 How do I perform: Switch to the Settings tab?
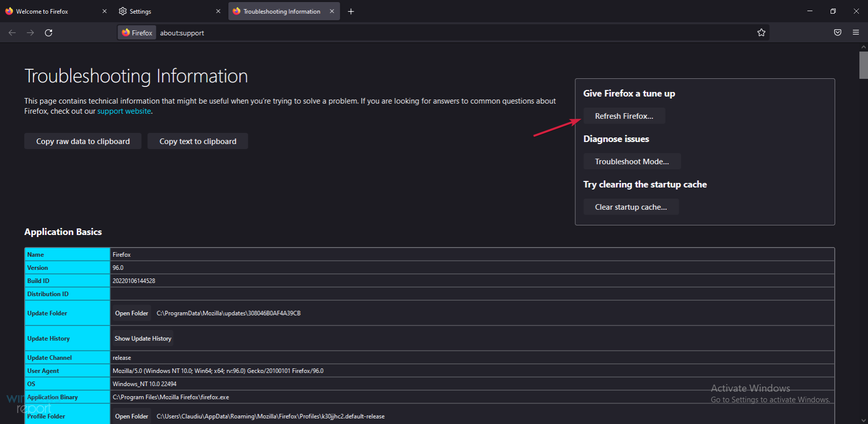coord(162,11)
